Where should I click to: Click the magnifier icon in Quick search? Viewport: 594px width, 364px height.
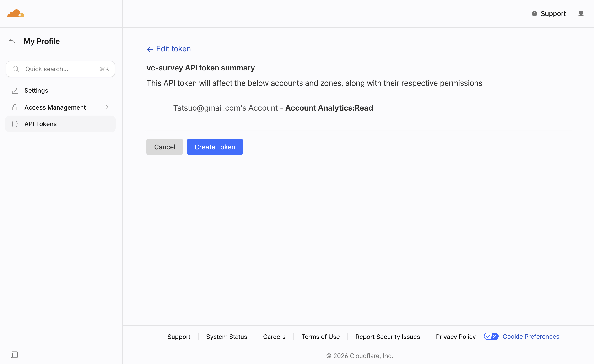click(x=16, y=69)
